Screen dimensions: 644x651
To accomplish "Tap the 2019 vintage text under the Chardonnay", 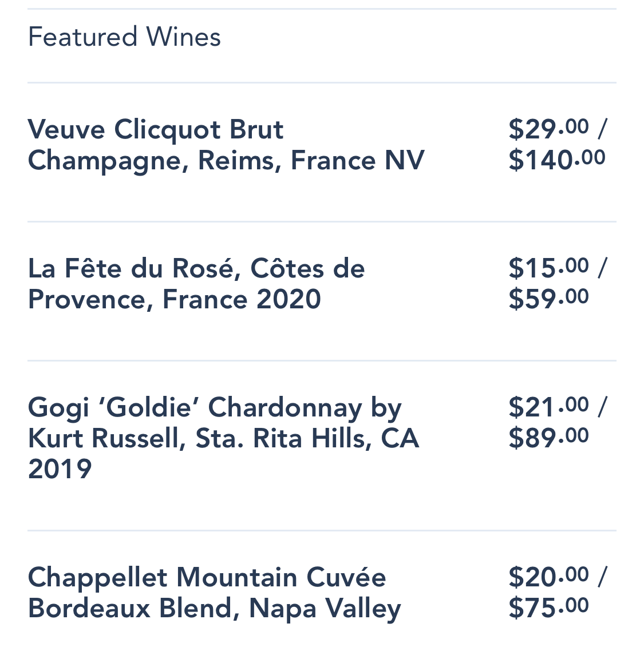I will coord(60,469).
